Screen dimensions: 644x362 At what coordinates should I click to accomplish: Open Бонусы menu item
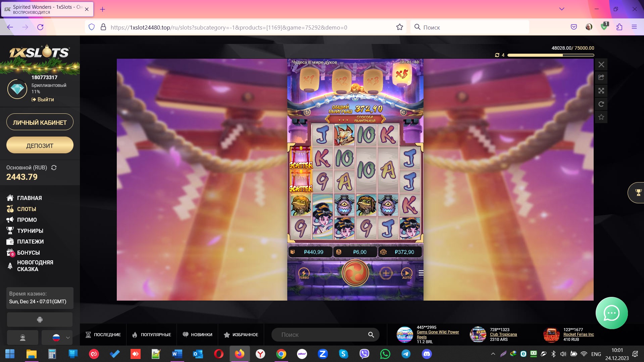[23, 253]
